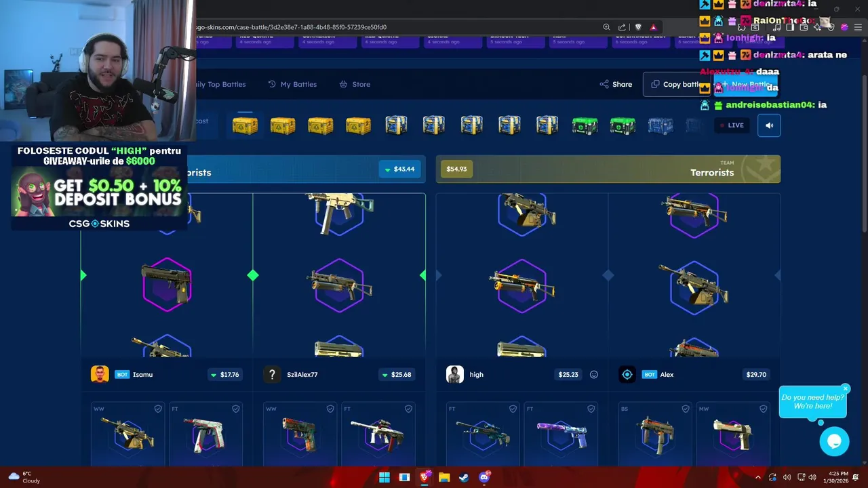Click SzilAlex77's $25.68 total badge
The height and width of the screenshot is (488, 868).
pyautogui.click(x=397, y=374)
